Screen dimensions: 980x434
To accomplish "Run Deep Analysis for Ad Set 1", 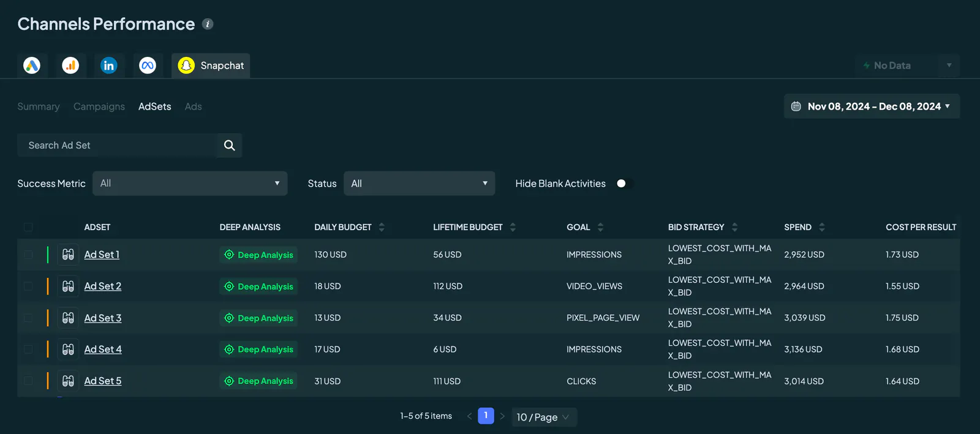I will click(x=258, y=255).
